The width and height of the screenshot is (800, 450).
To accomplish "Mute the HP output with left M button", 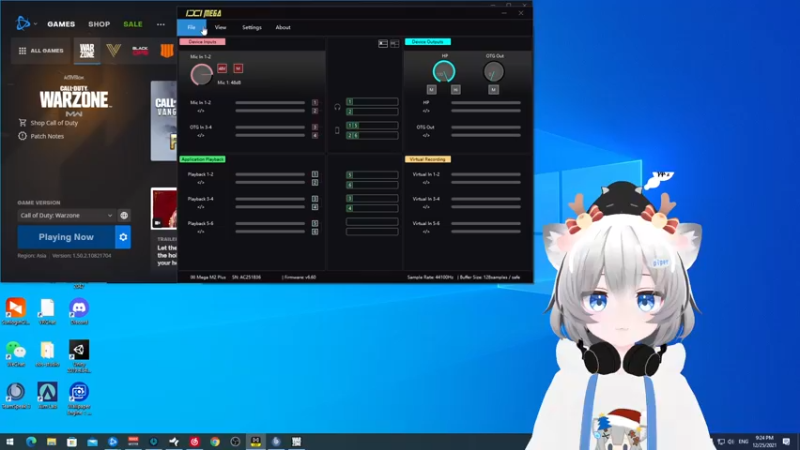I will (431, 90).
